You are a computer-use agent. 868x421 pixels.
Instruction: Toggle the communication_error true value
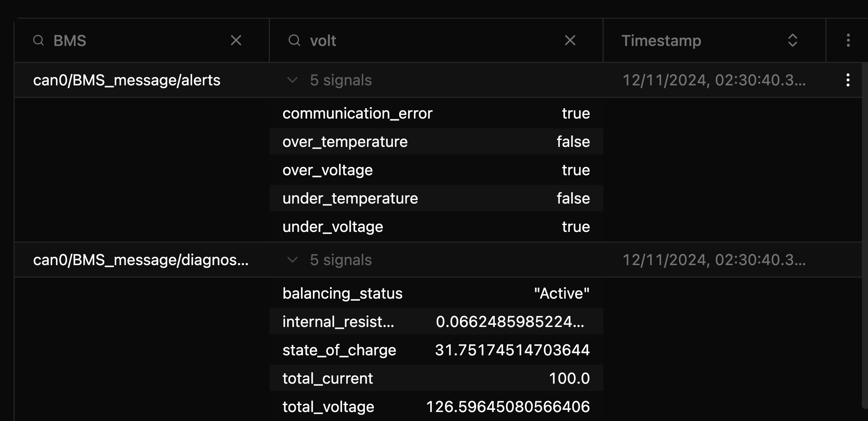click(x=576, y=113)
